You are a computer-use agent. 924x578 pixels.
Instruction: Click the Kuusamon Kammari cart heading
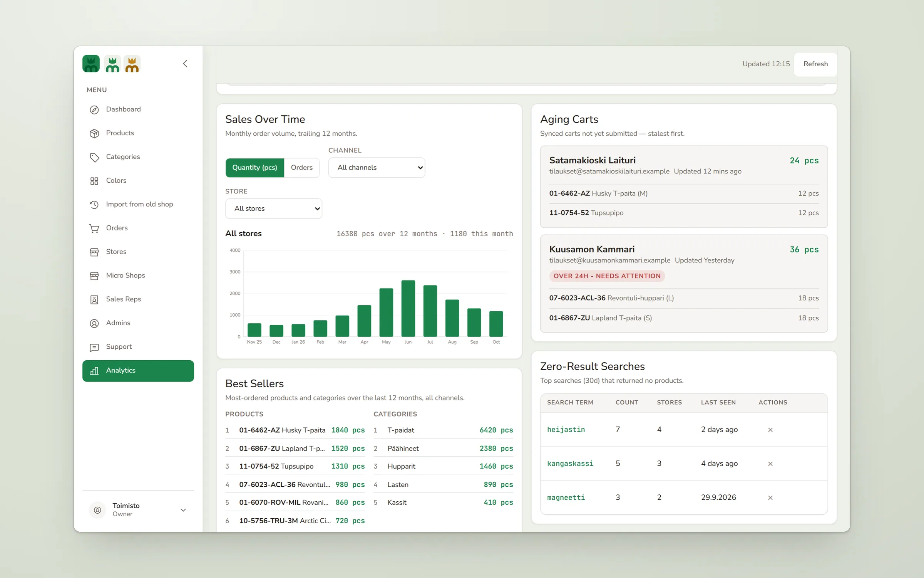592,249
